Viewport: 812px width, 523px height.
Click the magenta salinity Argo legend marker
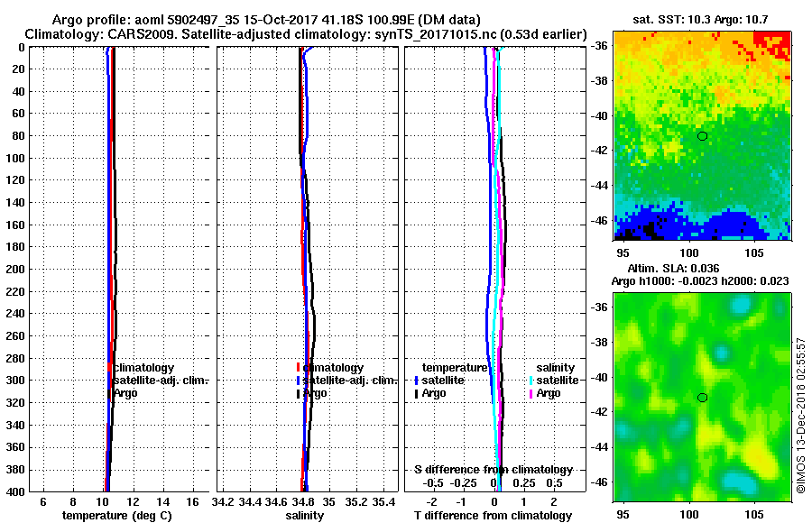531,393
